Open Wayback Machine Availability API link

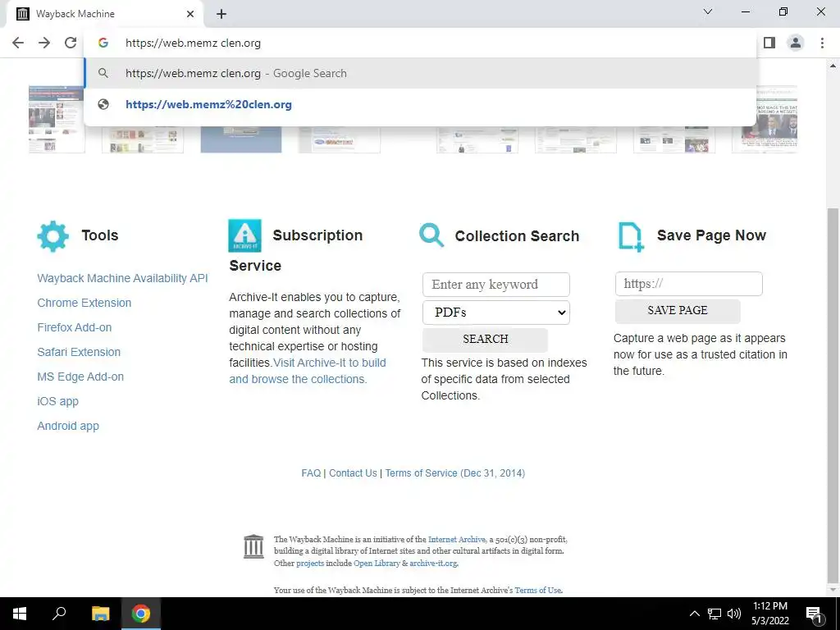122,278
